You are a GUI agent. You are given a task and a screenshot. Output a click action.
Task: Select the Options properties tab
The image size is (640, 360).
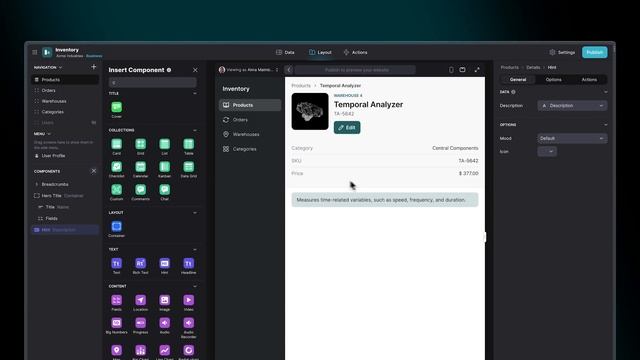553,80
